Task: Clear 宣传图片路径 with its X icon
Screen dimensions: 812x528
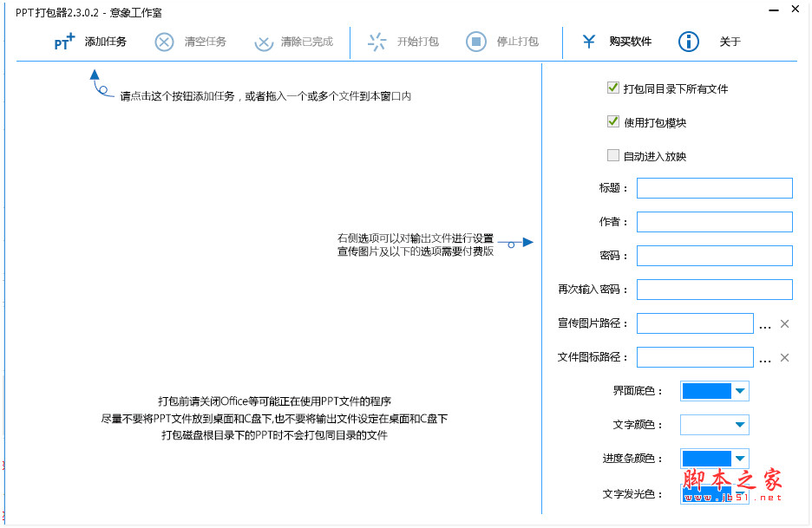Action: (784, 323)
